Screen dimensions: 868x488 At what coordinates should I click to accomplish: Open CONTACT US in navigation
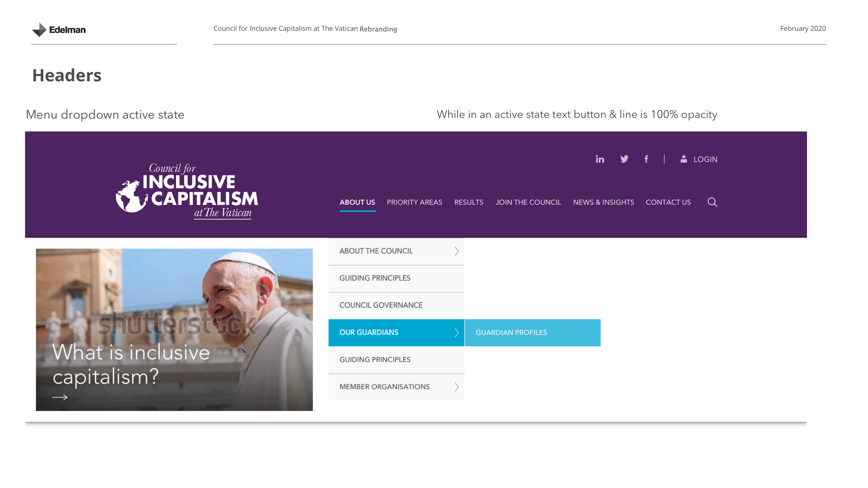(x=668, y=202)
